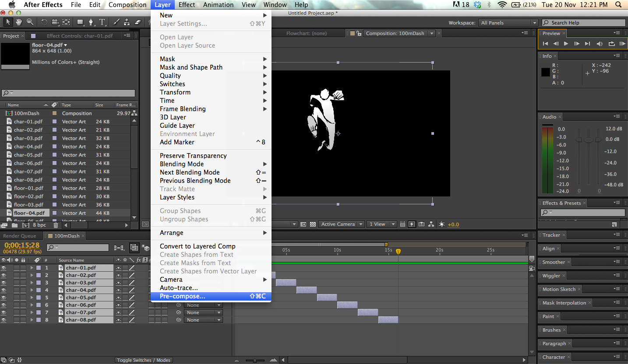Select the Zoom magnifier tool
Image resolution: width=628 pixels, height=364 pixels.
[x=30, y=22]
